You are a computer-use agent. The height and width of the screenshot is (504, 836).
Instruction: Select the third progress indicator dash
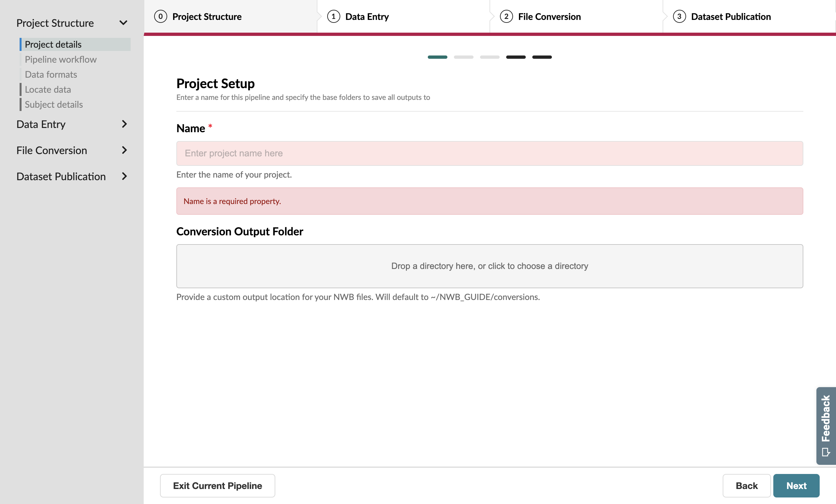tap(490, 57)
